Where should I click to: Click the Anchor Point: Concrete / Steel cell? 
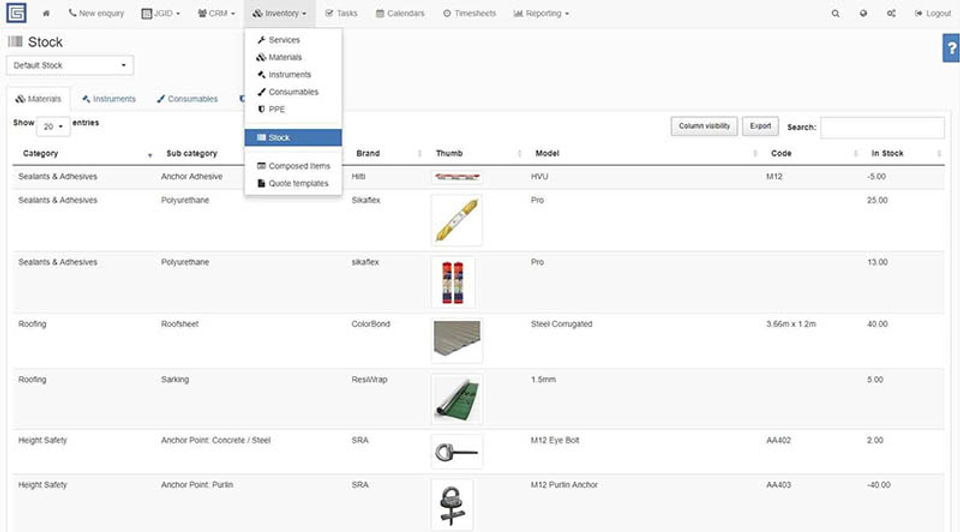[216, 440]
